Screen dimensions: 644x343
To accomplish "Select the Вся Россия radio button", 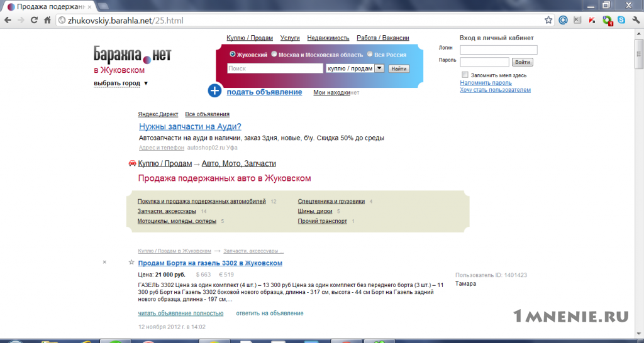I will coord(370,54).
